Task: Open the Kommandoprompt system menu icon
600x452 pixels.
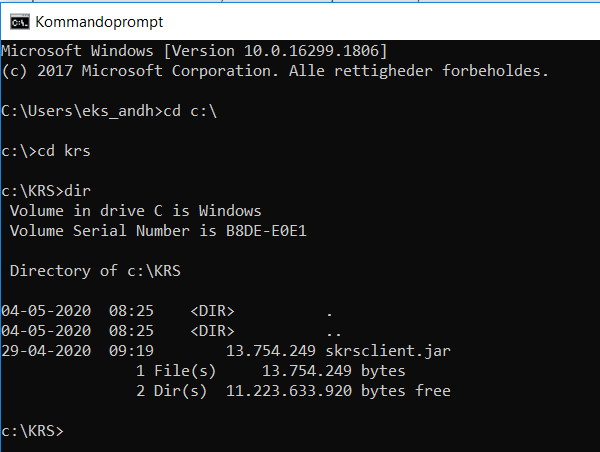Action: (17, 21)
